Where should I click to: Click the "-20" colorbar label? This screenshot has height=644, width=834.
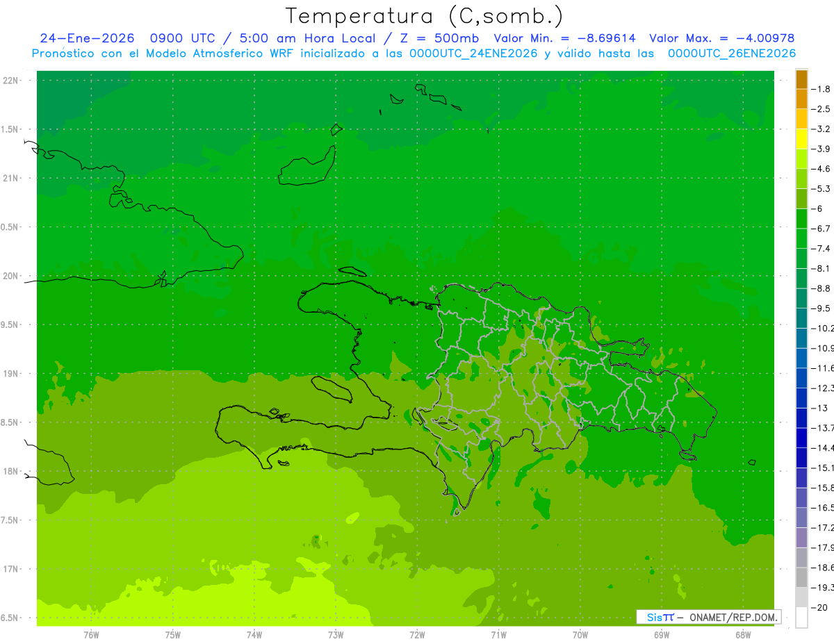[819, 608]
